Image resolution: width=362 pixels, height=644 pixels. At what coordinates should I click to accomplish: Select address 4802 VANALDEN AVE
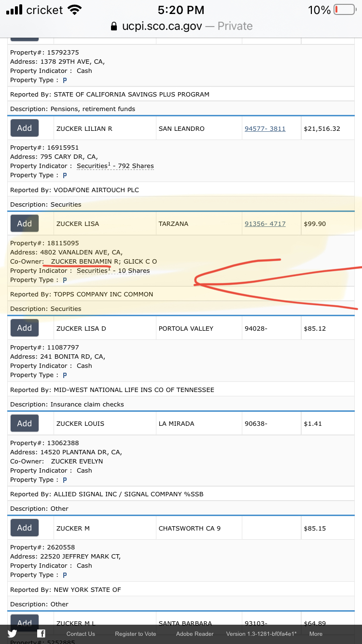click(x=75, y=252)
